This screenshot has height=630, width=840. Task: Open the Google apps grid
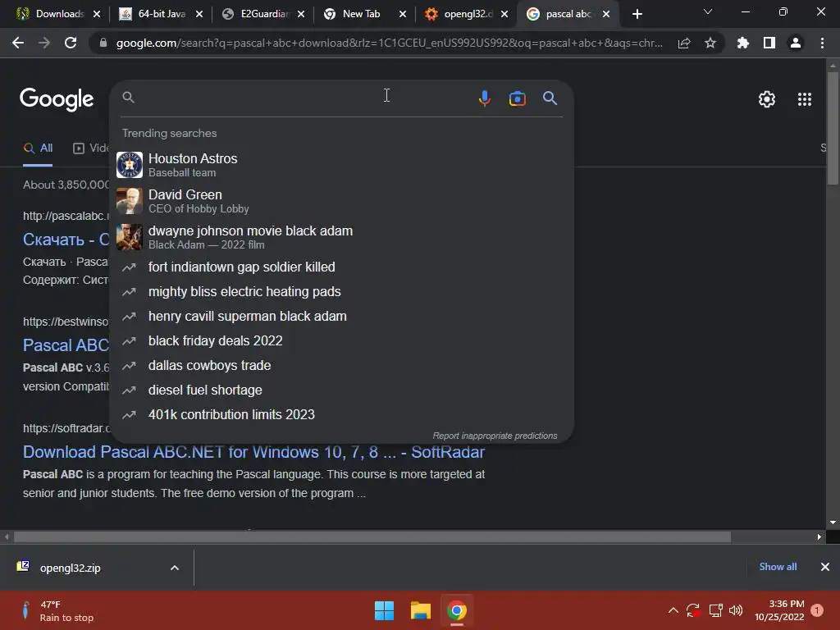(x=804, y=99)
